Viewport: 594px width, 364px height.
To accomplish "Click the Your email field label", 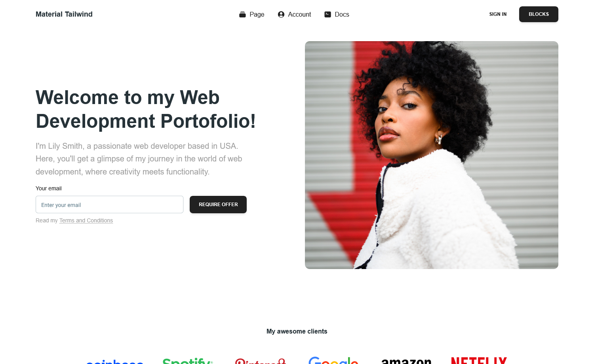I will 49,188.
